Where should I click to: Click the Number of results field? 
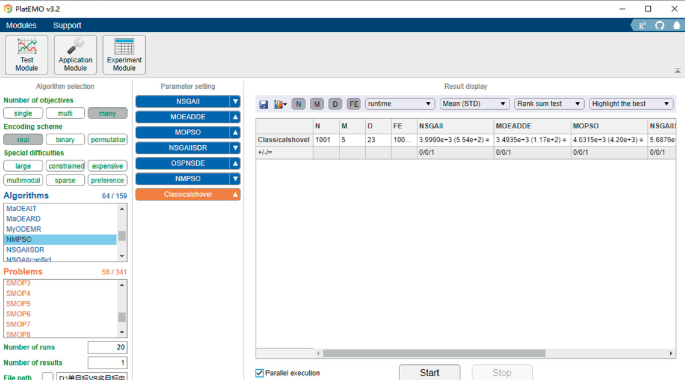[107, 363]
